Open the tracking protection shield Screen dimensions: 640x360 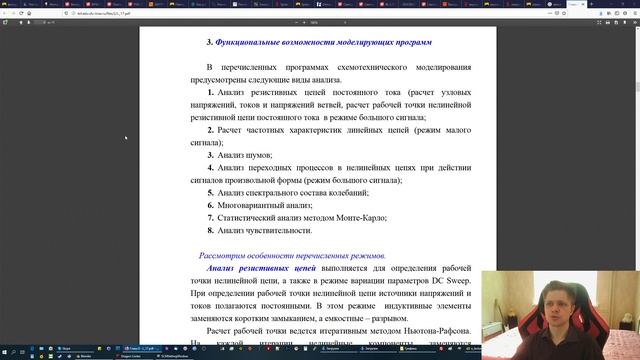point(67,13)
